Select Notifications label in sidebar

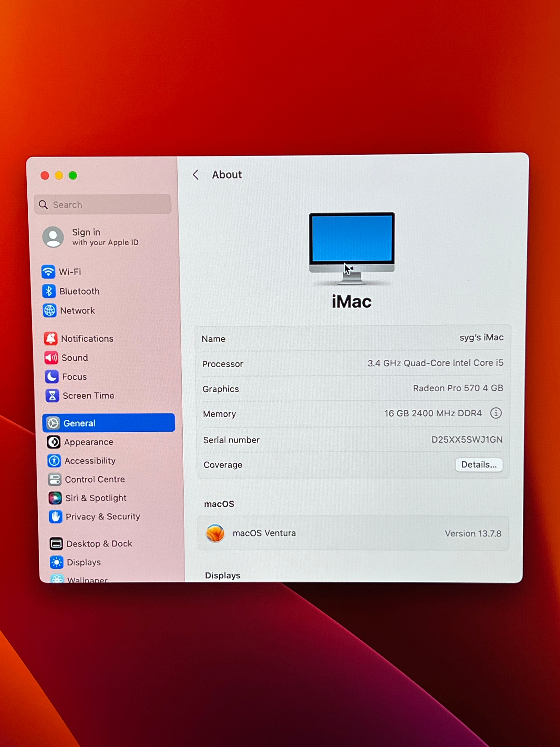[x=87, y=338]
